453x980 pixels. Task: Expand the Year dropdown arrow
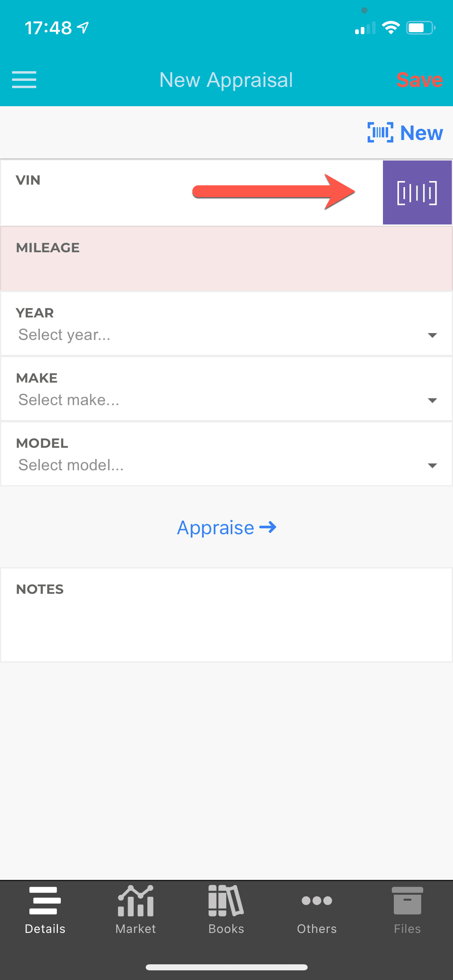pos(432,335)
